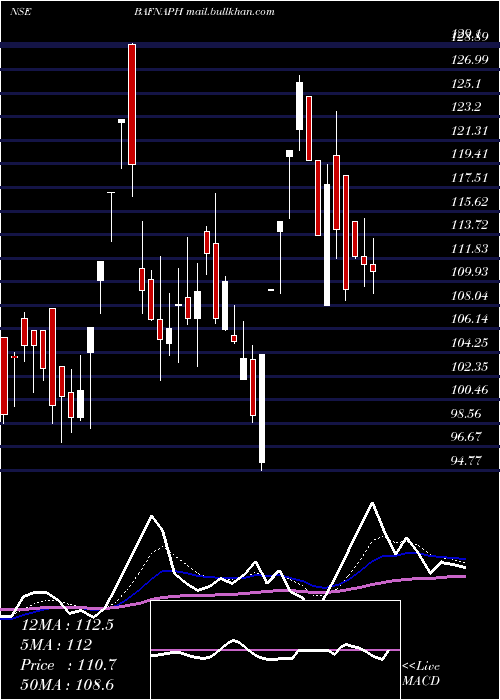Click the 121.31 price axis label
Screen dimensions: 500x700
point(469,130)
